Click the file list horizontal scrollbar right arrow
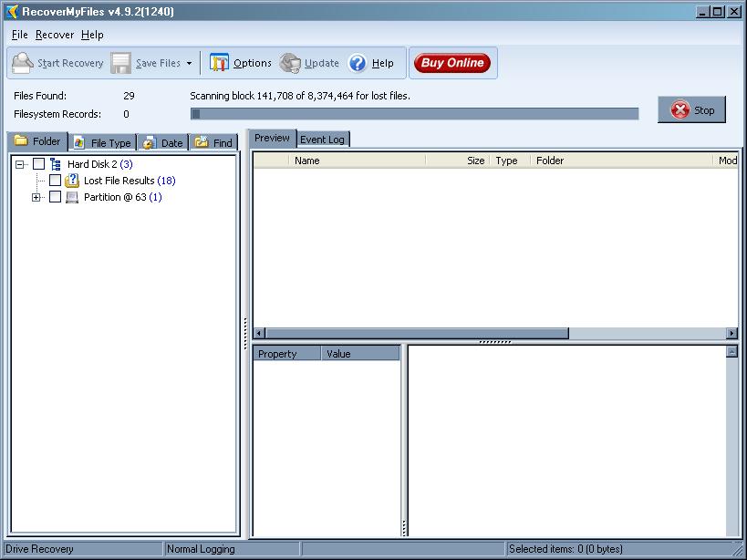The image size is (747, 560). [731, 334]
